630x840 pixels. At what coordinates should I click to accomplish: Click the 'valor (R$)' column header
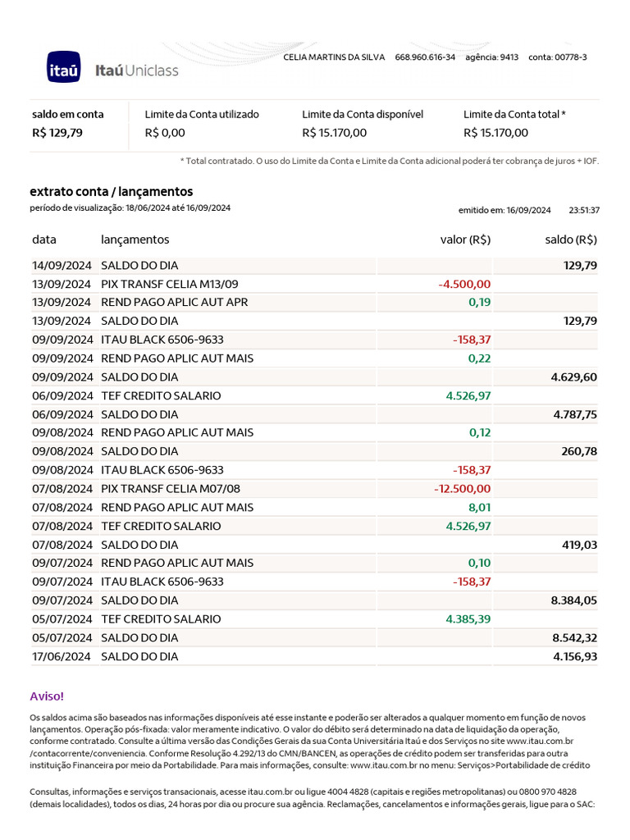(465, 240)
